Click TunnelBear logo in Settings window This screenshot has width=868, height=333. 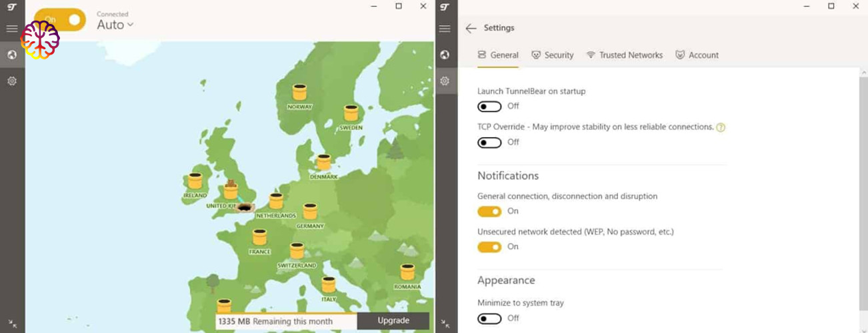(x=445, y=7)
